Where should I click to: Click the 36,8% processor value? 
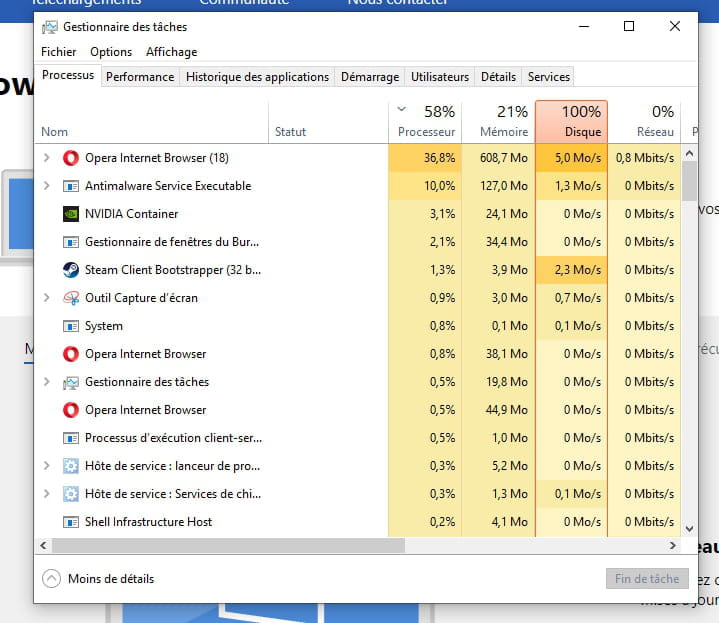[439, 158]
